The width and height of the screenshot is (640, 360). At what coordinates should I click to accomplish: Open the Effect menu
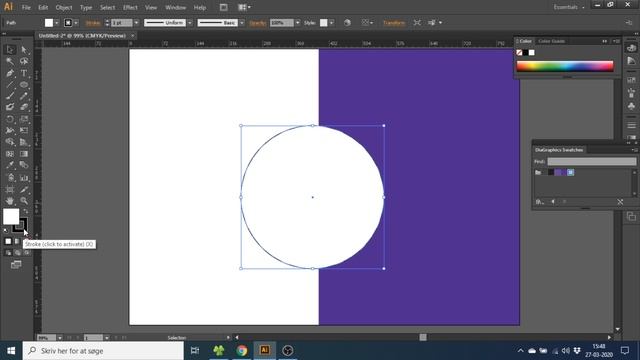(130, 7)
